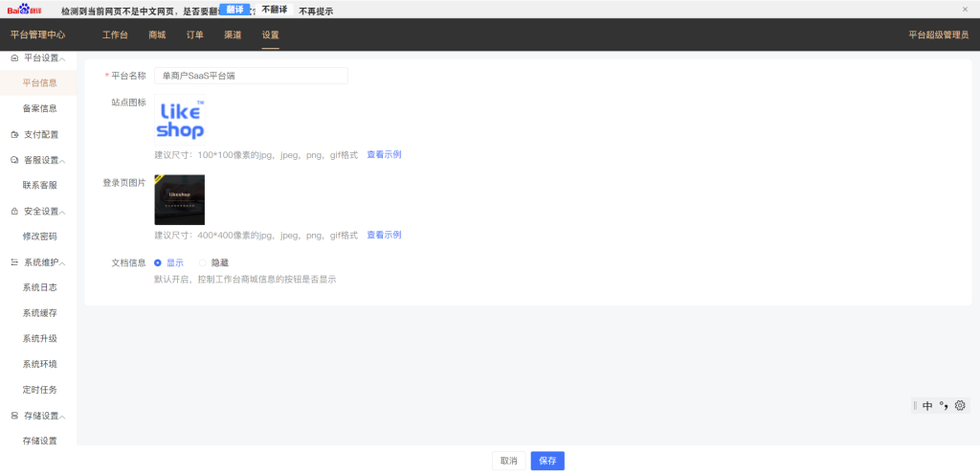
Task: Click the 支付配置 wallet icon
Action: (x=14, y=134)
